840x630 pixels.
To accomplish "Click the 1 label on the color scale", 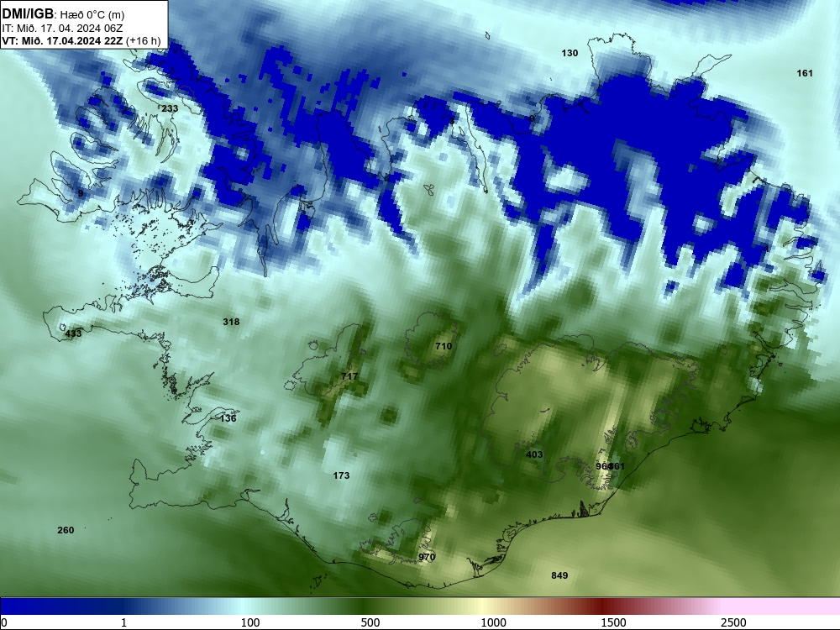I will (123, 622).
